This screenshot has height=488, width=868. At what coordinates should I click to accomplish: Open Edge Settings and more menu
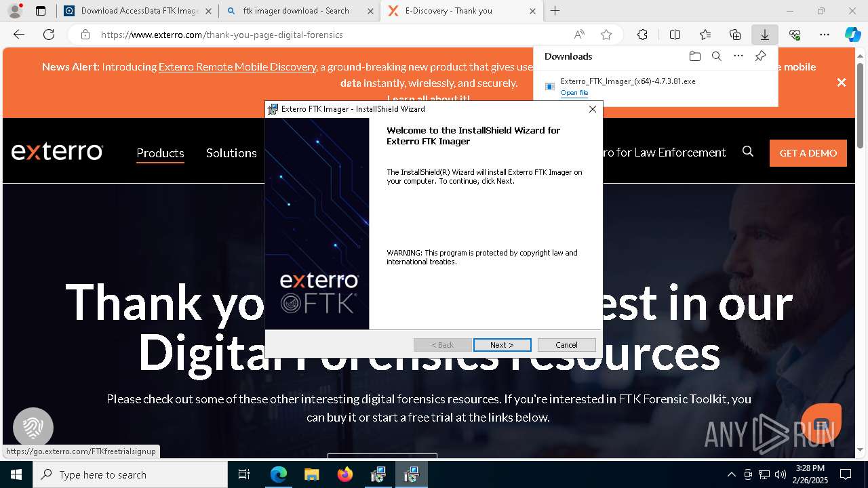(x=825, y=35)
